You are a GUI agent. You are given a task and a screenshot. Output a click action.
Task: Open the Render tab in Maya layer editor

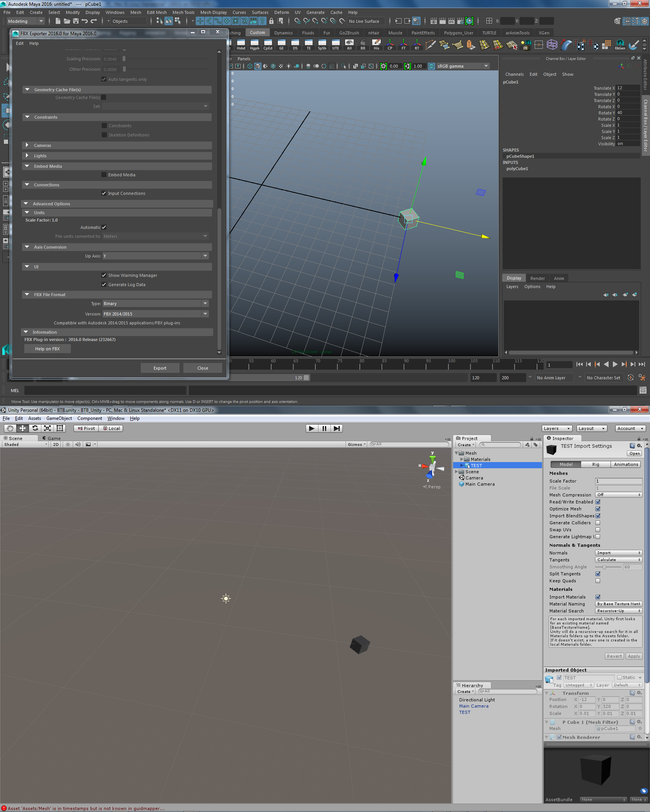[537, 278]
